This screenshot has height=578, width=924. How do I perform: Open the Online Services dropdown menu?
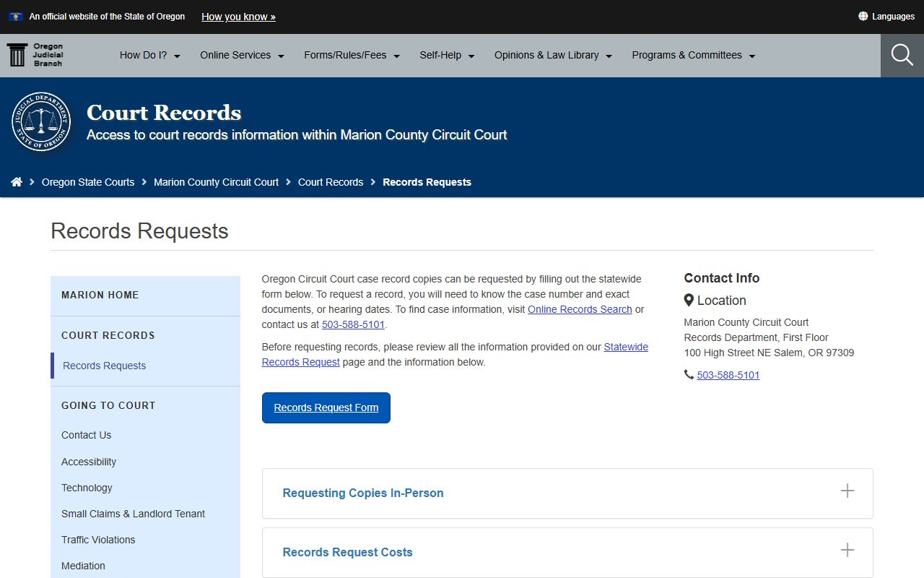tap(243, 55)
